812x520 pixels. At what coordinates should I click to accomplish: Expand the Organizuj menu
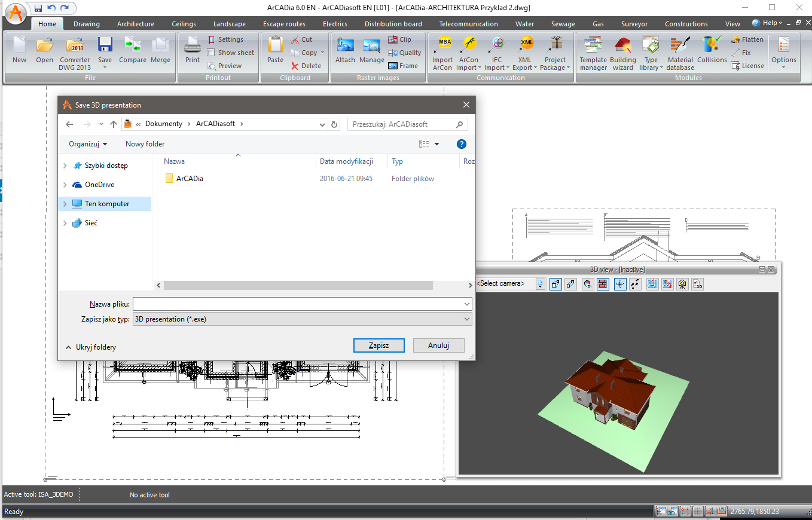(x=88, y=144)
